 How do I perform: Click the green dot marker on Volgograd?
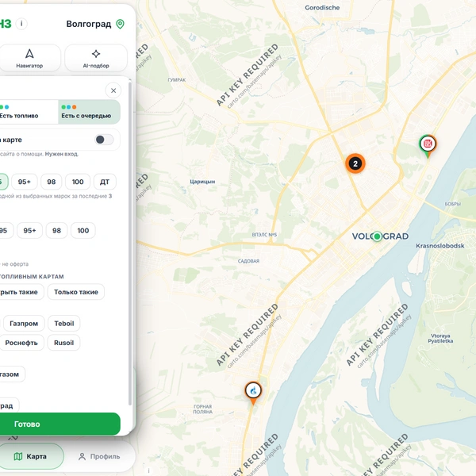pyautogui.click(x=377, y=236)
